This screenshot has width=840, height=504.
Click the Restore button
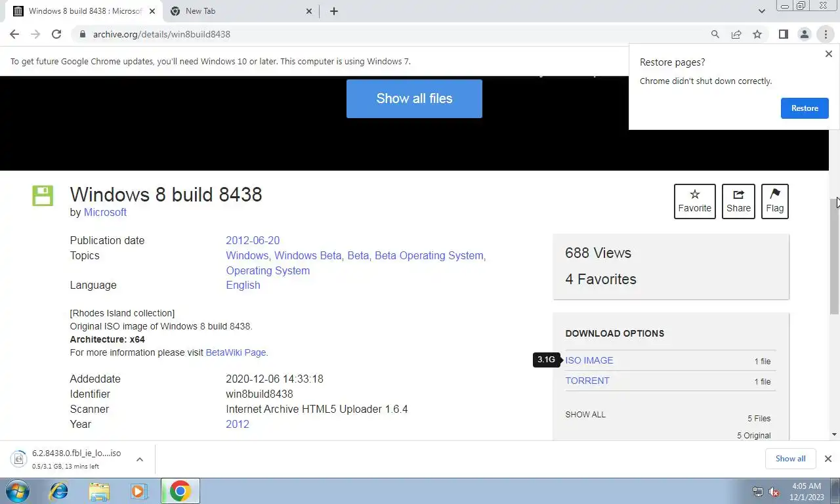click(805, 108)
